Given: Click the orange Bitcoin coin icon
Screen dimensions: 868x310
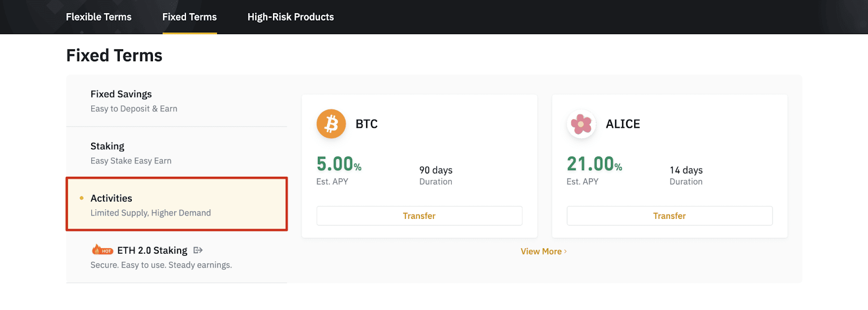Looking at the screenshot, I should pos(331,124).
